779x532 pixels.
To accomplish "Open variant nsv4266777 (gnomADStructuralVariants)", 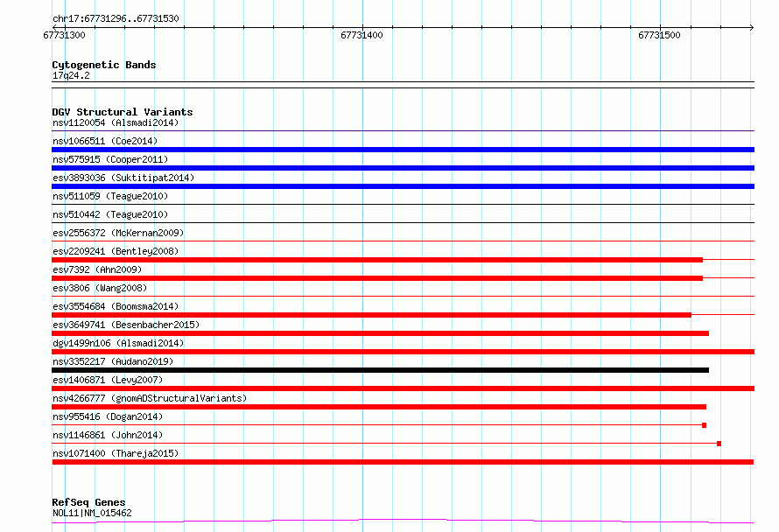I will pos(150,398).
